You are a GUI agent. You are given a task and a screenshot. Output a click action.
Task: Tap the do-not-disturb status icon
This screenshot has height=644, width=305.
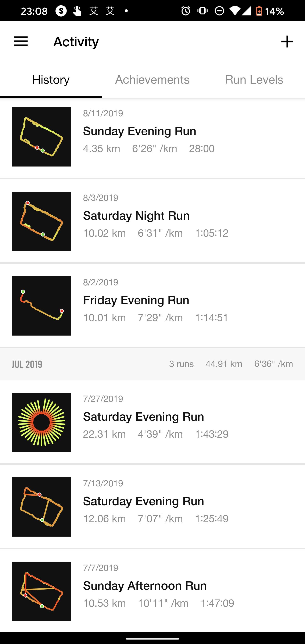(x=219, y=11)
